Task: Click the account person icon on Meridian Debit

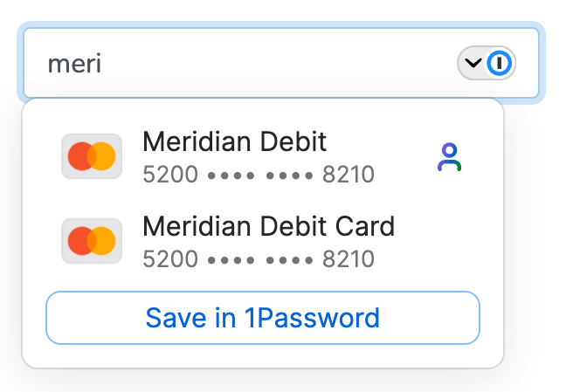Action: (x=449, y=157)
